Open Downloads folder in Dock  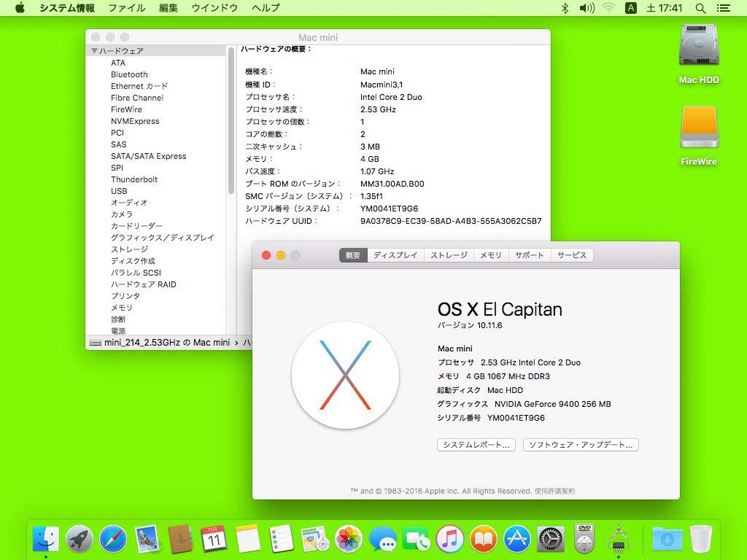coord(667,539)
